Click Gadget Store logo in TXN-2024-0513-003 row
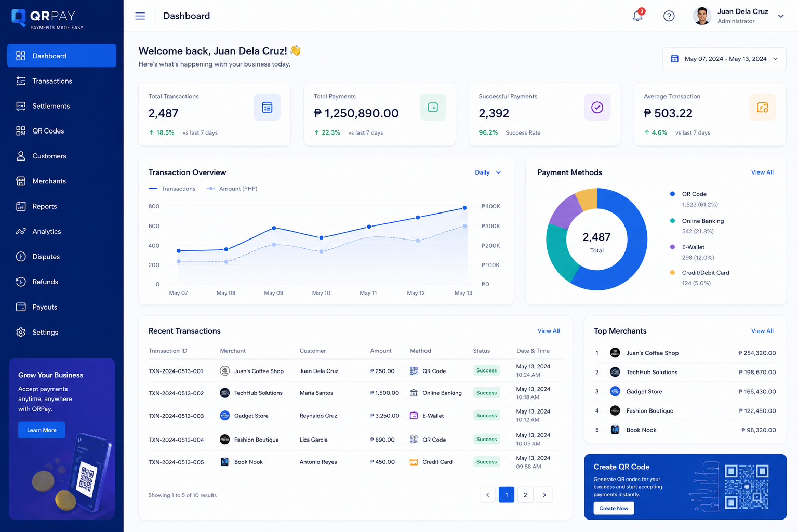Image resolution: width=798 pixels, height=532 pixels. [225, 416]
